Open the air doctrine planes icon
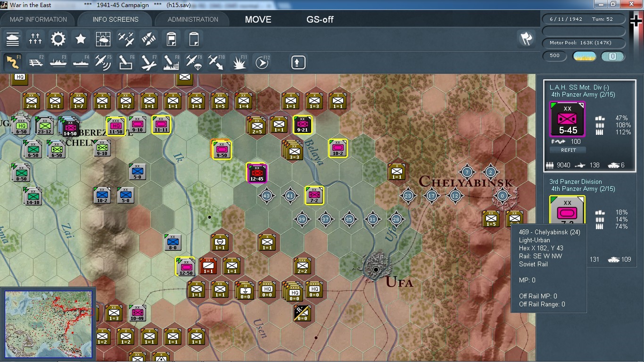644x362 pixels. 126,39
